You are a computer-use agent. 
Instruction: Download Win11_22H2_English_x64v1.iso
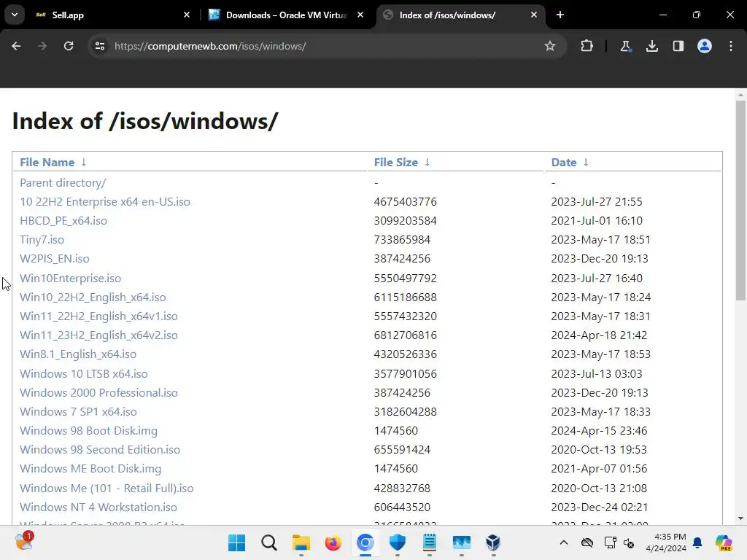click(98, 316)
